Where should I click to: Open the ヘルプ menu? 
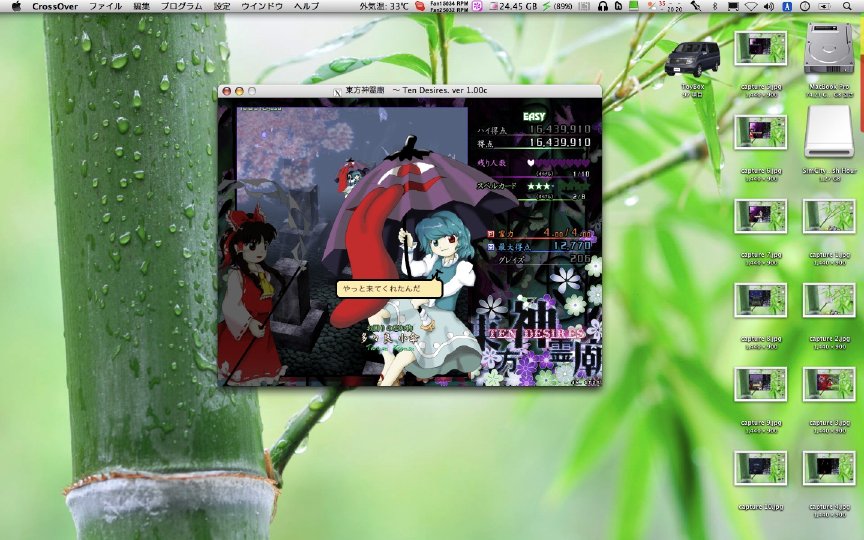tap(306, 6)
